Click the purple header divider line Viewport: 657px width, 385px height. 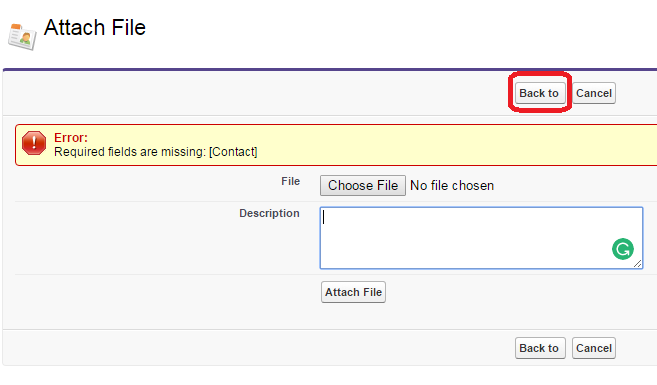tap(330, 69)
